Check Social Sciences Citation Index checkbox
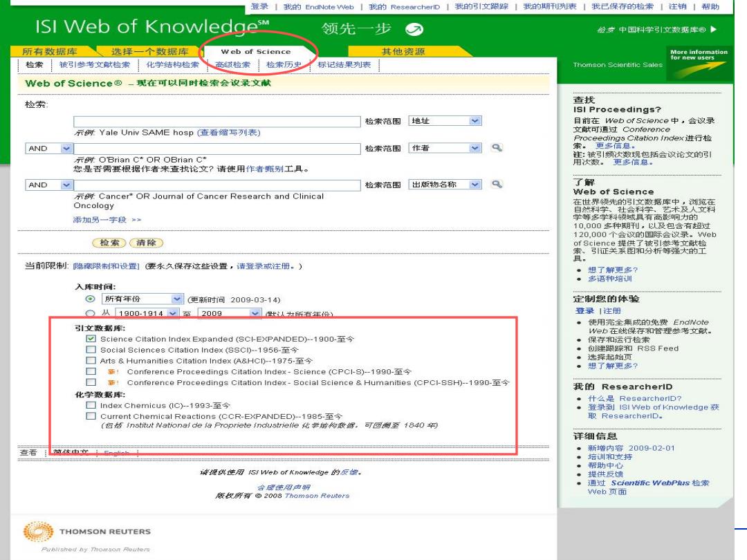Viewport: 747px width, 560px height. 91,350
